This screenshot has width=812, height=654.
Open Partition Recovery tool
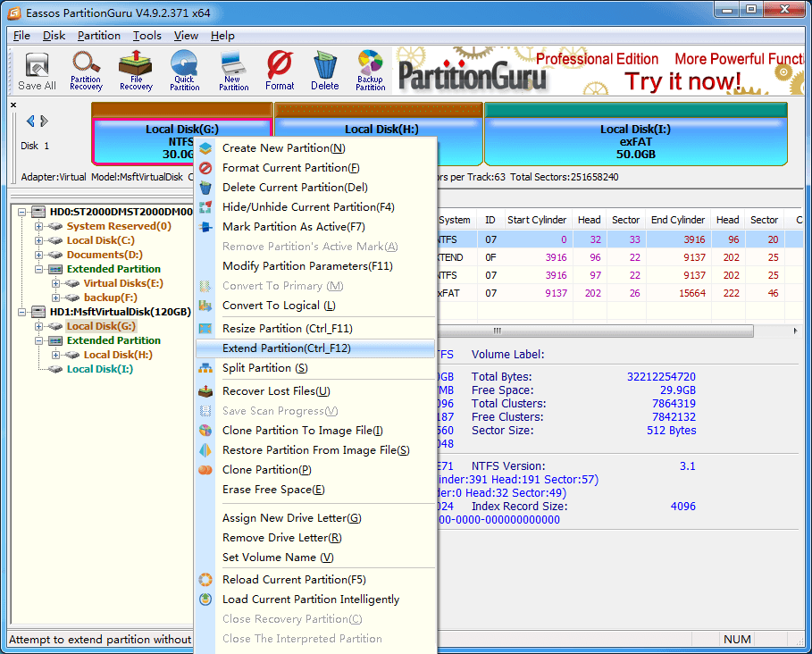[x=86, y=71]
